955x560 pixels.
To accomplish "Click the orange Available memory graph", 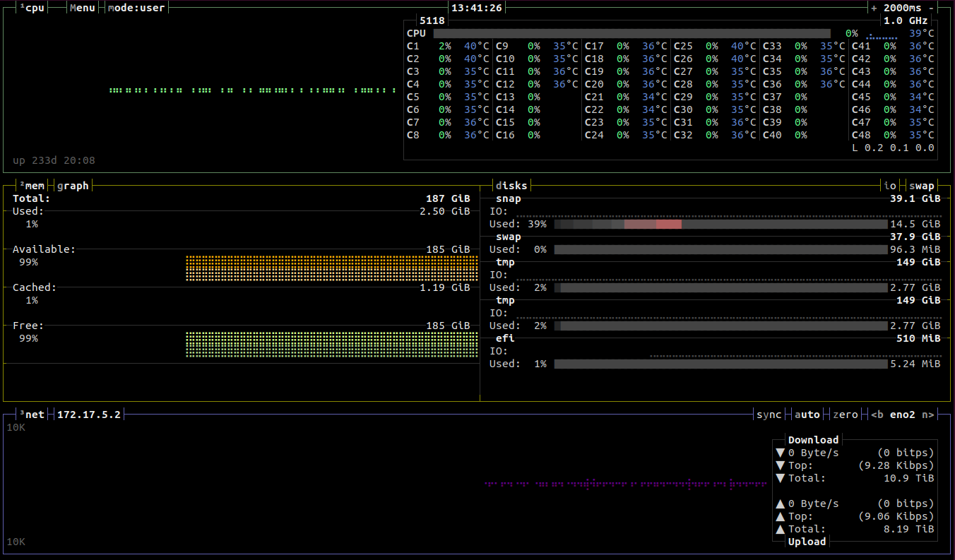I will pyautogui.click(x=332, y=268).
